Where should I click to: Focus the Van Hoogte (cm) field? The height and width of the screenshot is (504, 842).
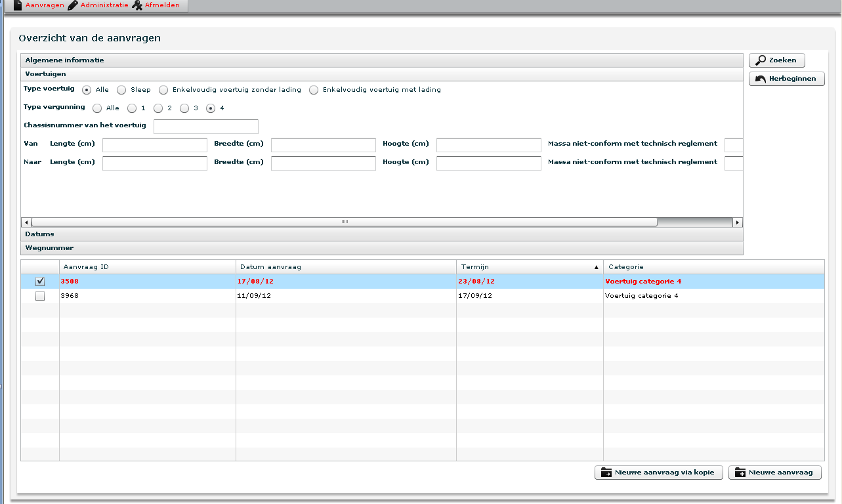coord(489,145)
